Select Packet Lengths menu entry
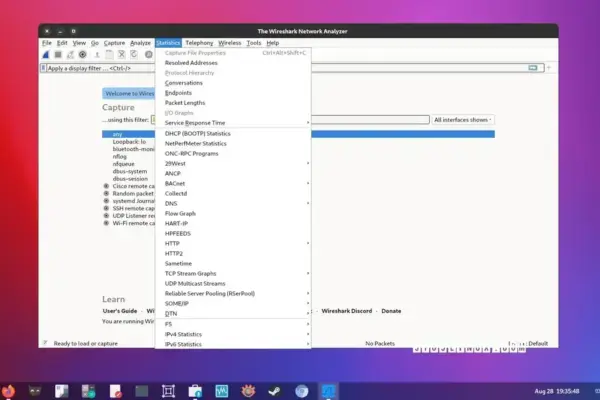This screenshot has height=400, width=600. [x=233, y=103]
